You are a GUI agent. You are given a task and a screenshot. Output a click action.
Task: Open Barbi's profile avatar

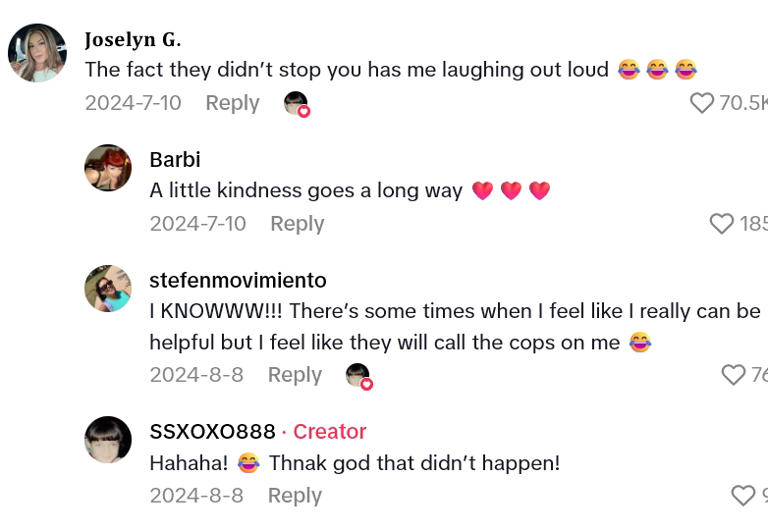[x=108, y=168]
